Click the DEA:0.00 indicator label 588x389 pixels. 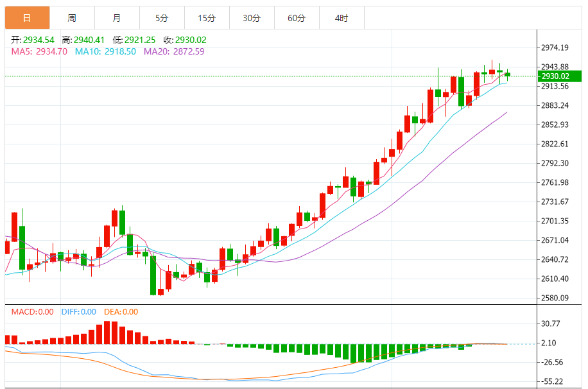tap(121, 312)
